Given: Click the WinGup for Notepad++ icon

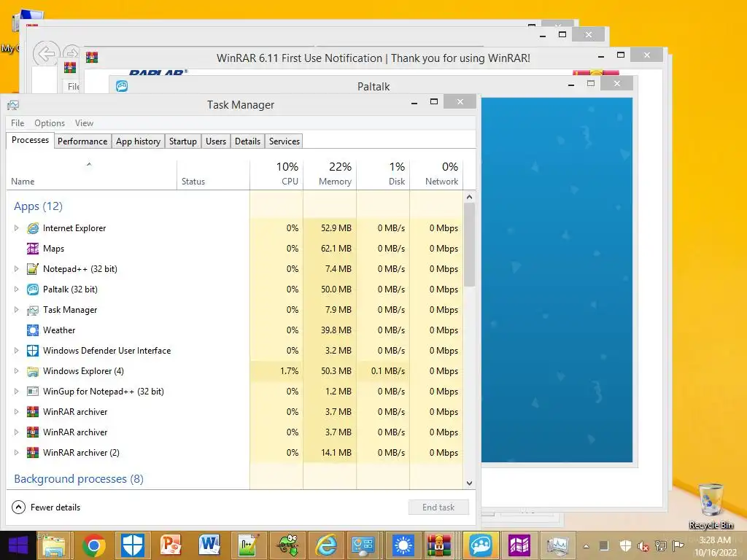Looking at the screenshot, I should tap(32, 392).
